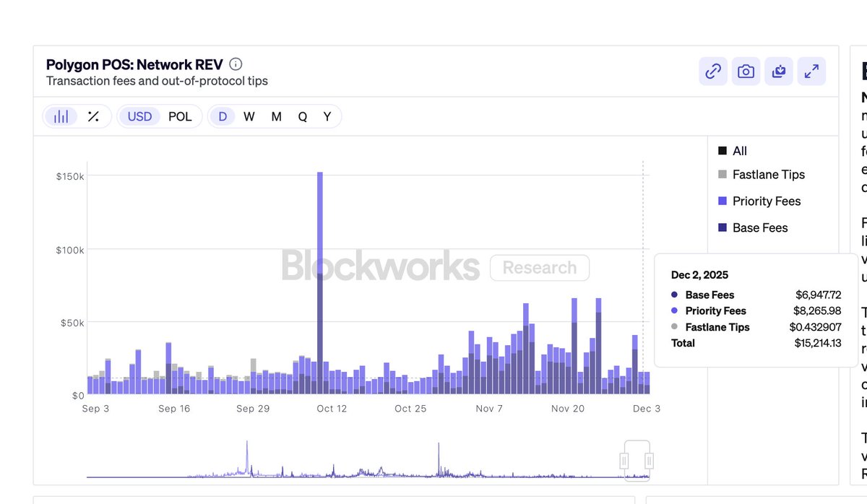
Task: Click the Polygon POS: Network REV title
Action: [134, 65]
